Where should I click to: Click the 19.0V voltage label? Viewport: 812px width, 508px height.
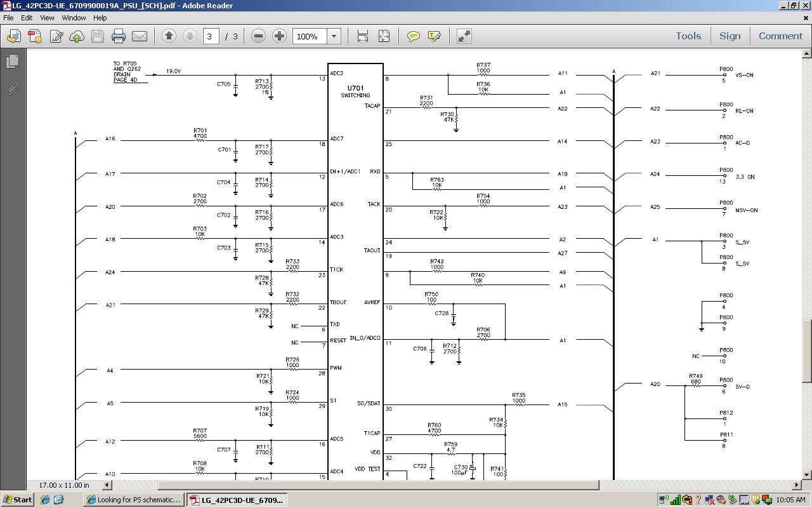pyautogui.click(x=173, y=71)
